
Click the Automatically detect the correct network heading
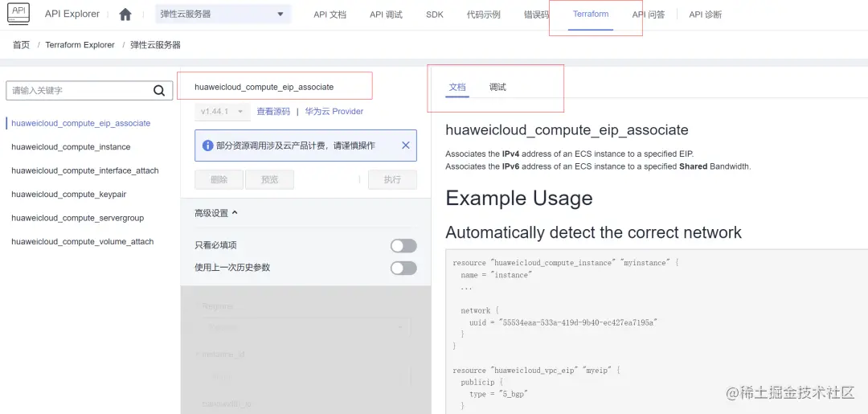pyautogui.click(x=593, y=232)
